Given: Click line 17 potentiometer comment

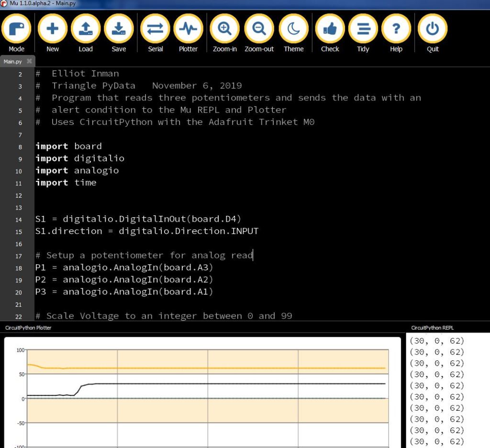Looking at the screenshot, I should pyautogui.click(x=144, y=255).
